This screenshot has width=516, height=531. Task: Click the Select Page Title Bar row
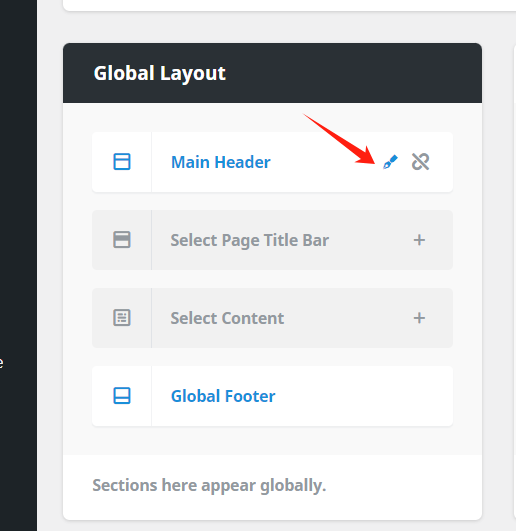click(x=273, y=240)
